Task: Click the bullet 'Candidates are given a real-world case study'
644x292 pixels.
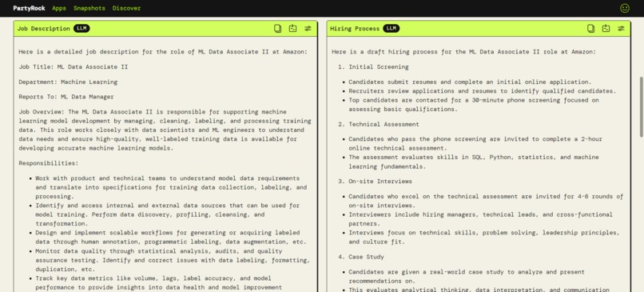Action: coord(466,276)
